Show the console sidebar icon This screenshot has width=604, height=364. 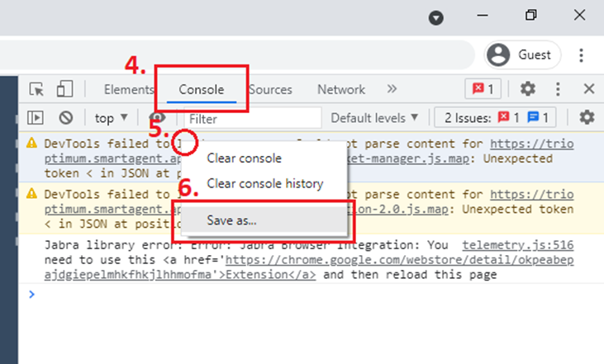pyautogui.click(x=36, y=118)
